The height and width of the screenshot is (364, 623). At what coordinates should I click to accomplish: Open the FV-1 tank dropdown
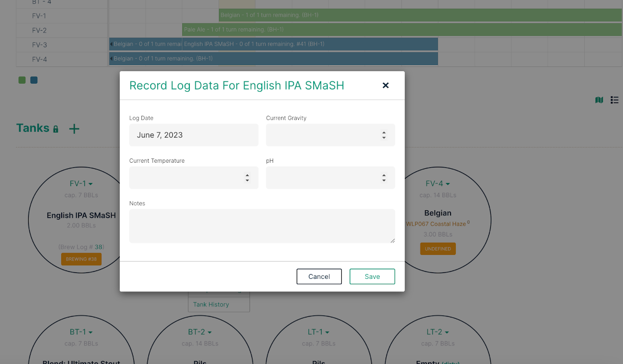pos(81,184)
